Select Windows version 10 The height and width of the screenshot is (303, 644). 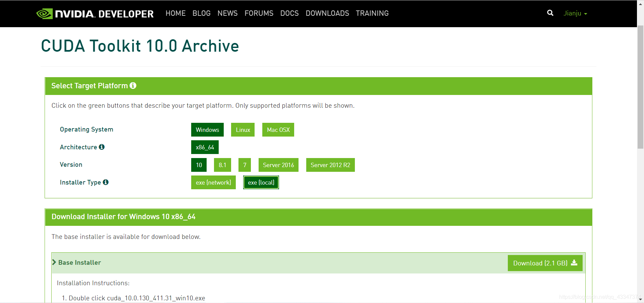pos(199,165)
